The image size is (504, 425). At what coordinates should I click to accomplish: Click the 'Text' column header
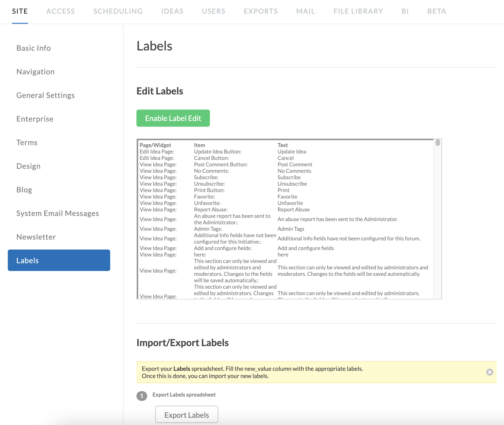(x=283, y=145)
